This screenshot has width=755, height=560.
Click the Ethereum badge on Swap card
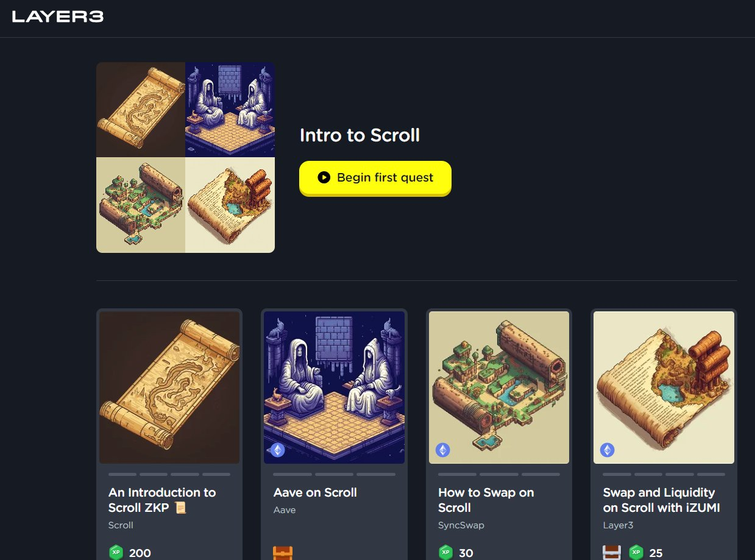(x=442, y=450)
